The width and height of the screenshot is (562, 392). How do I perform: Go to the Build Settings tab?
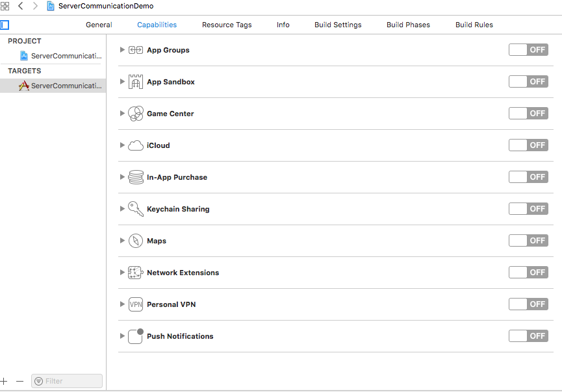pos(338,25)
